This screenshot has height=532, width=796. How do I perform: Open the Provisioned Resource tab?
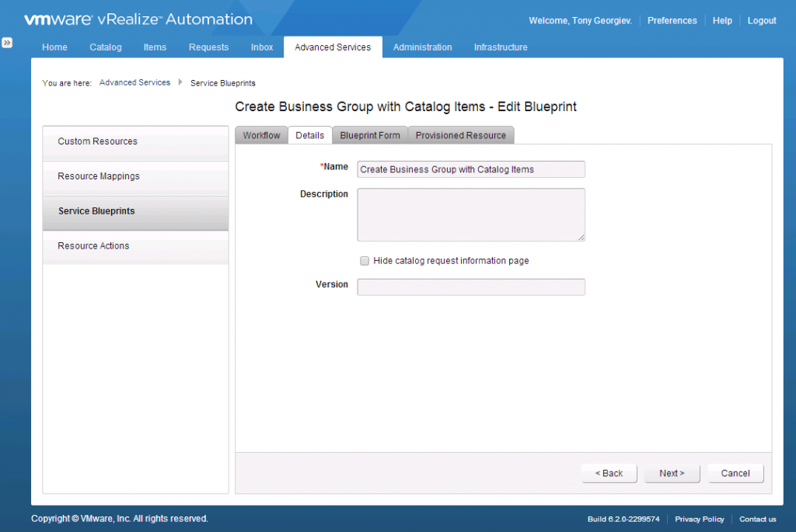point(460,135)
